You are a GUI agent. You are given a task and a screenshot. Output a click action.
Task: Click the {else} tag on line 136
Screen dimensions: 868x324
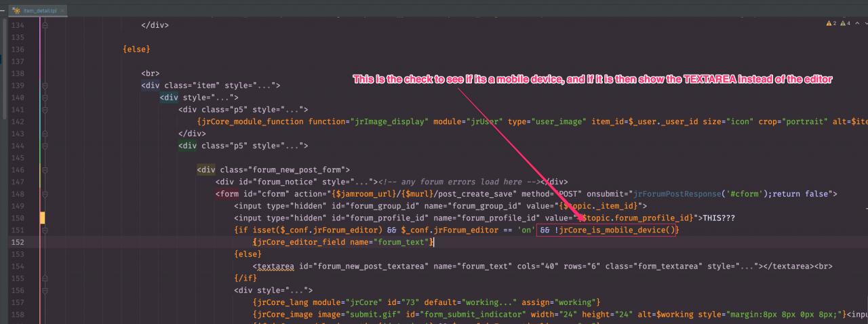(x=136, y=49)
